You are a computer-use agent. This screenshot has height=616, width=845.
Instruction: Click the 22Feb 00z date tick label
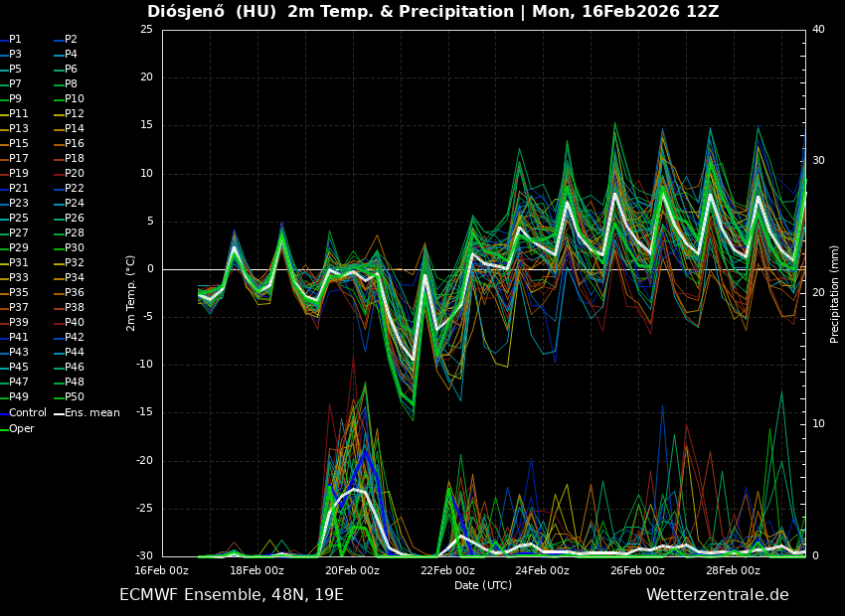[x=447, y=570]
